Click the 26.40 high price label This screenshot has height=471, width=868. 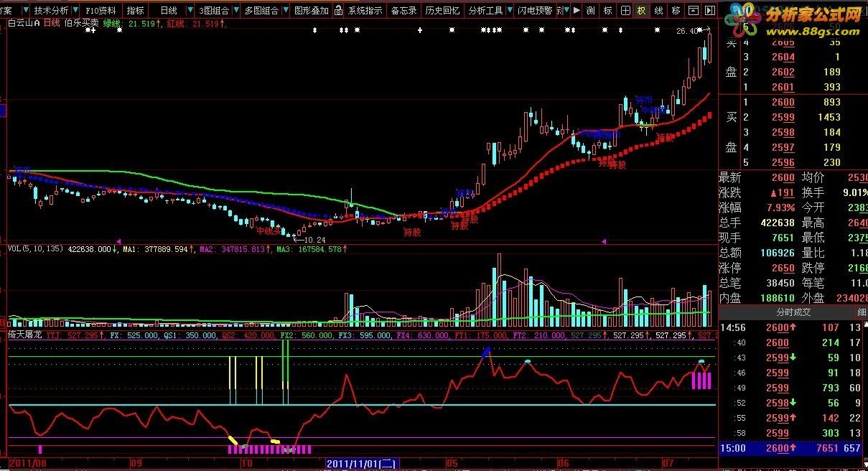click(687, 31)
